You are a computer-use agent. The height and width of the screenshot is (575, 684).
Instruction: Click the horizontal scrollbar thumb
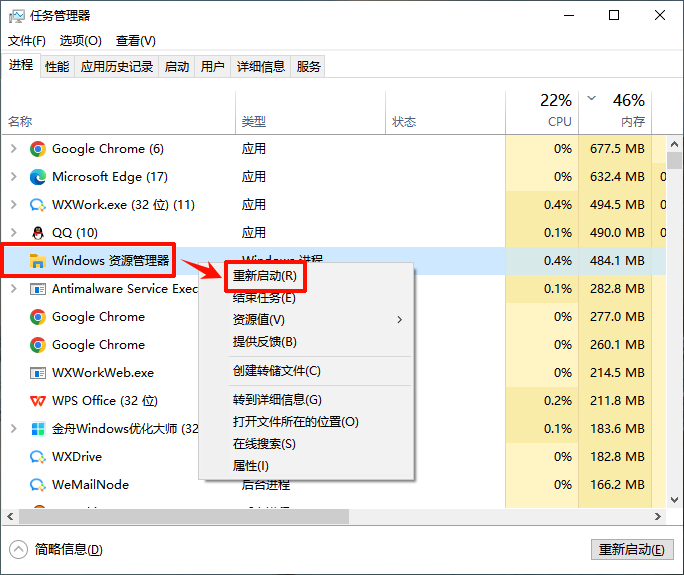[184, 517]
